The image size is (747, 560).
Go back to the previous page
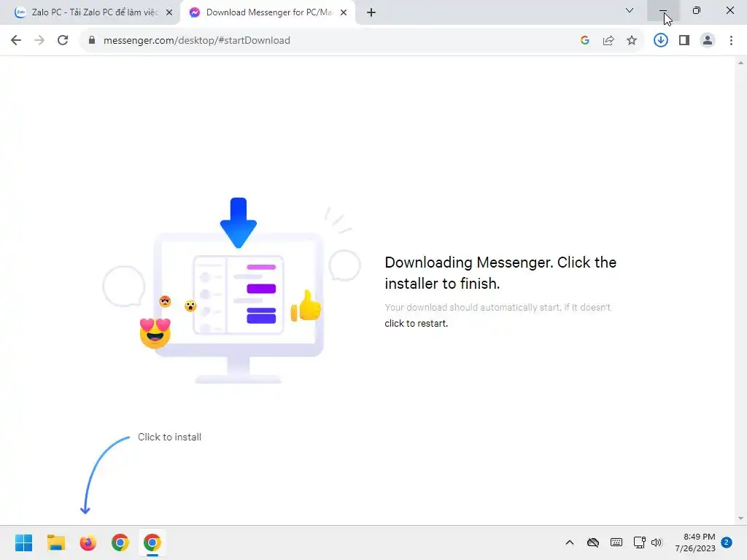(16, 41)
